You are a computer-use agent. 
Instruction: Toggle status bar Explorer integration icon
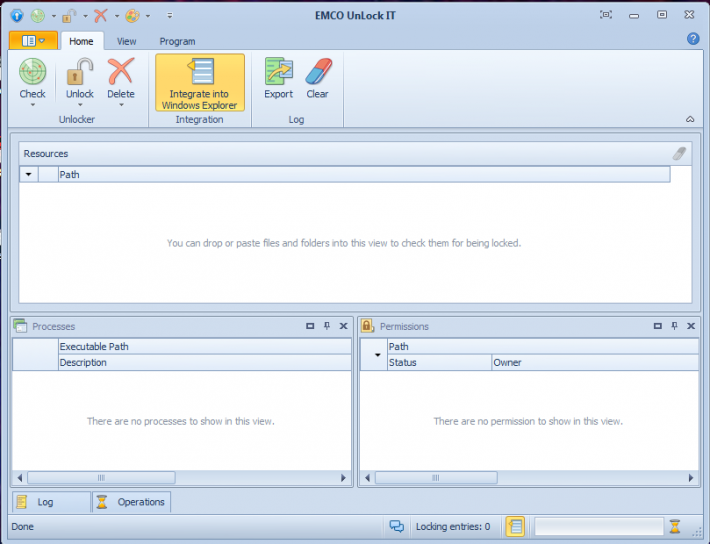(515, 526)
